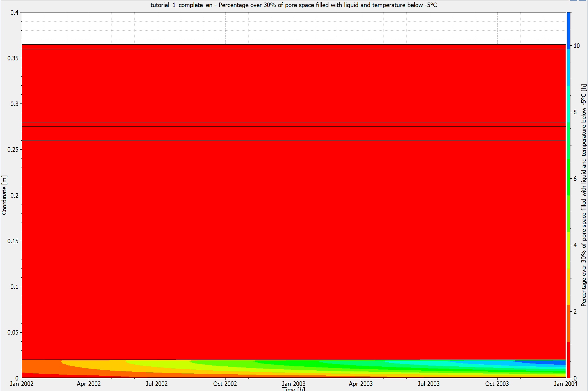Click the 'Jan 2003' x-axis tick label
The image size is (588, 391).
point(294,384)
